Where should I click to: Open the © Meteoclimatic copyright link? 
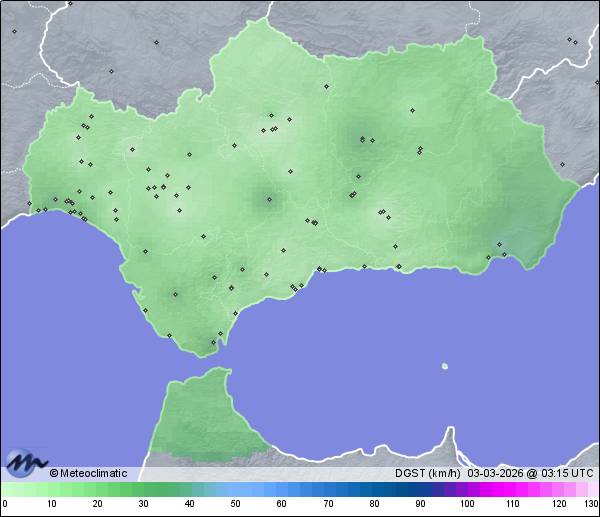point(88,473)
